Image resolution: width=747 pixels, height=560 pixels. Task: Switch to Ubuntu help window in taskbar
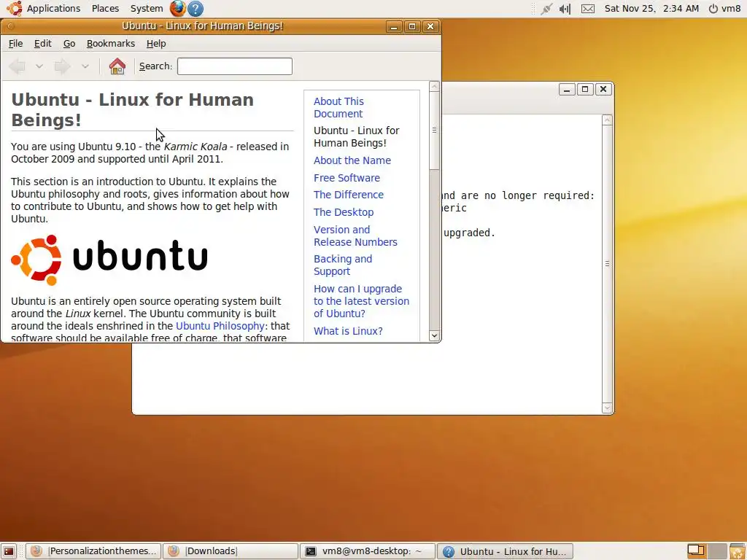point(505,551)
